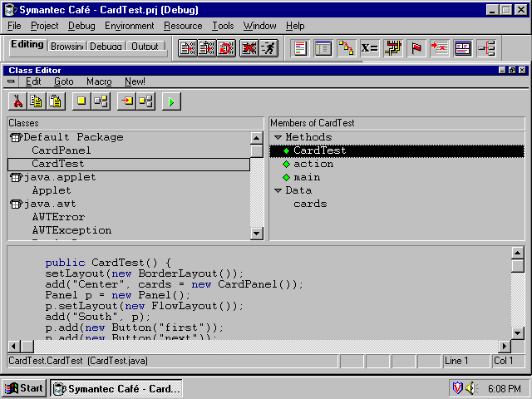Viewport: 532px width, 399px height.
Task: Click the Paste clipboard icon in Class Editor
Action: [x=56, y=101]
